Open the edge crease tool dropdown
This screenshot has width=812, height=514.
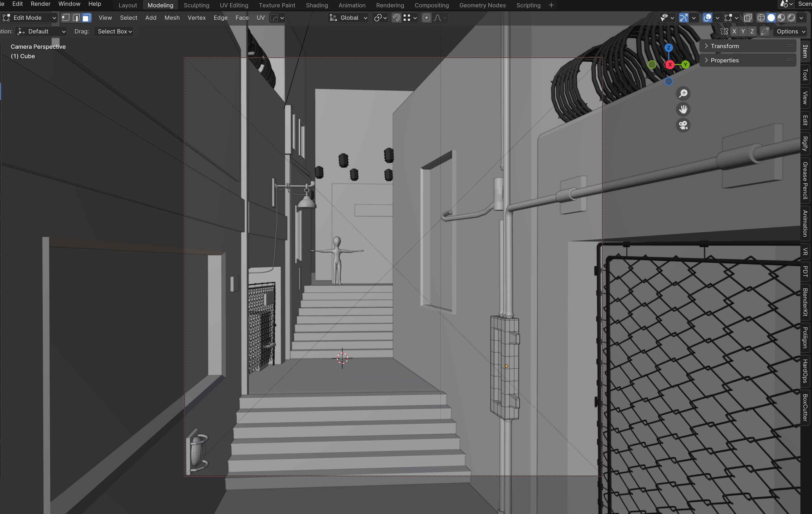click(278, 18)
